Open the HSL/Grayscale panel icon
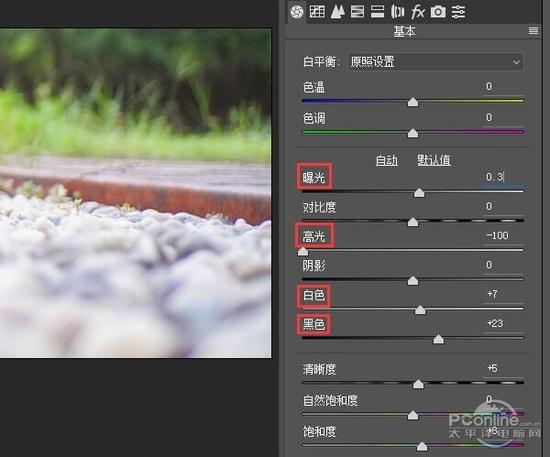The width and height of the screenshot is (550, 457). point(357,12)
